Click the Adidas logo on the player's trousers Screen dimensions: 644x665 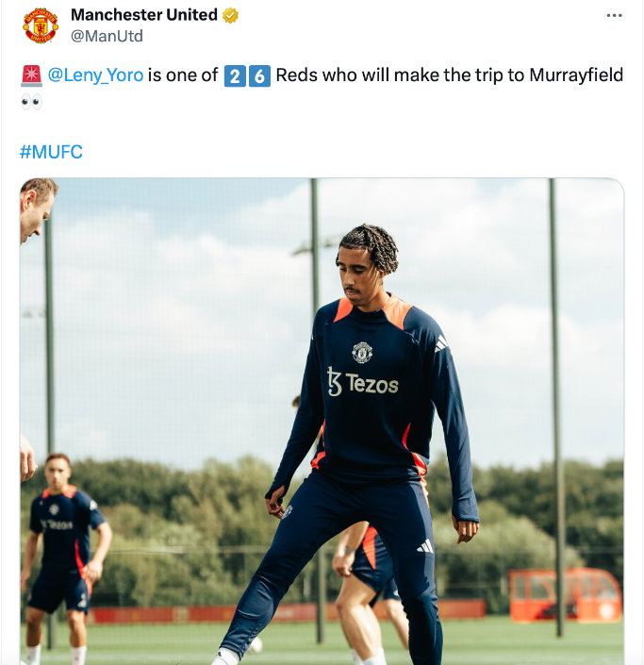click(x=425, y=546)
